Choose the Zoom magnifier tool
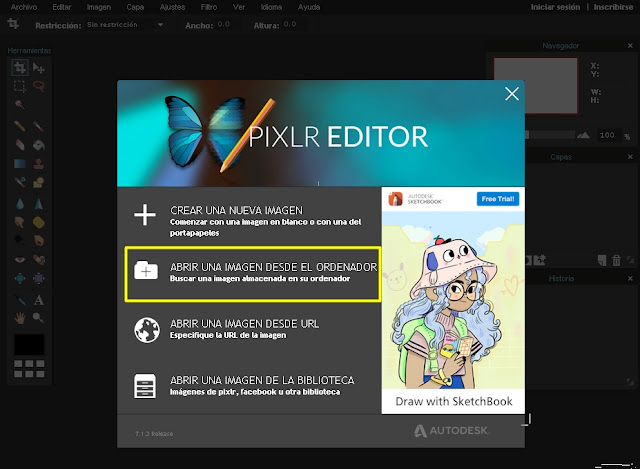 pos(39,318)
